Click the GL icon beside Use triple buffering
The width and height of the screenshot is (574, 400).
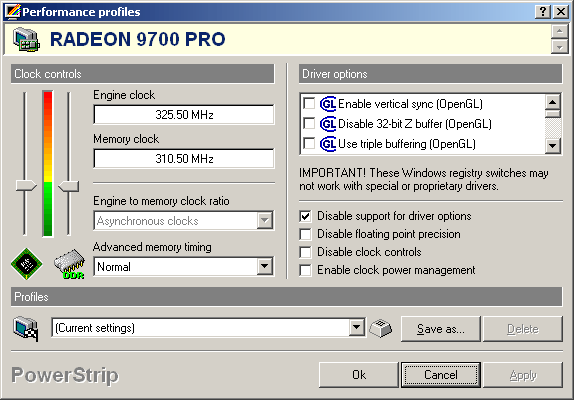coord(328,143)
